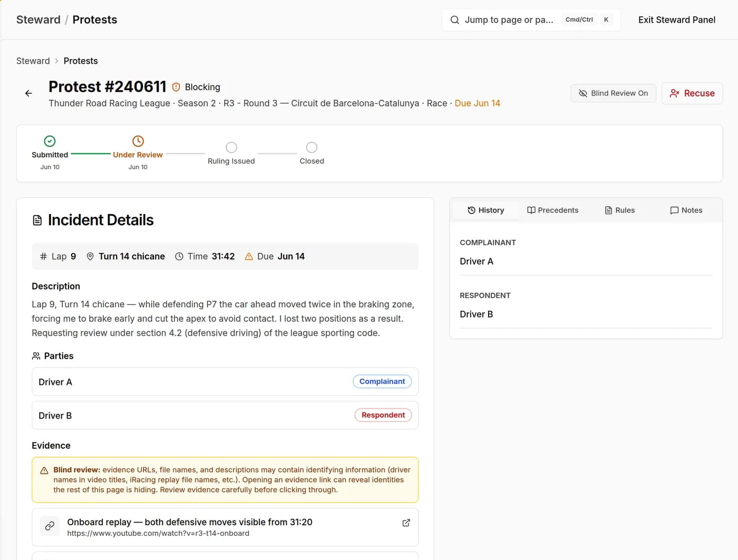Image resolution: width=738 pixels, height=560 pixels.
Task: Click the K shortcut key badge
Action: click(606, 20)
